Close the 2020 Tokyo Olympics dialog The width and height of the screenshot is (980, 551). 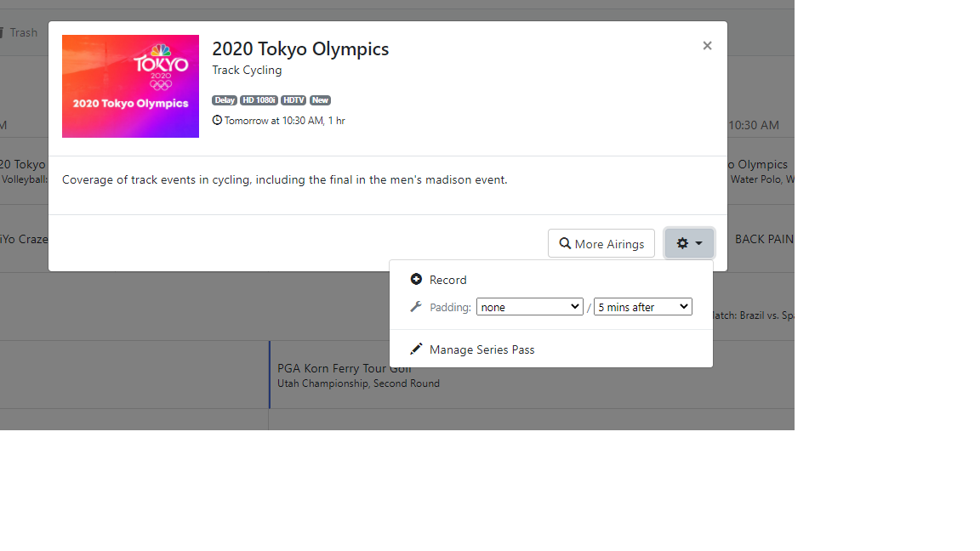[707, 46]
